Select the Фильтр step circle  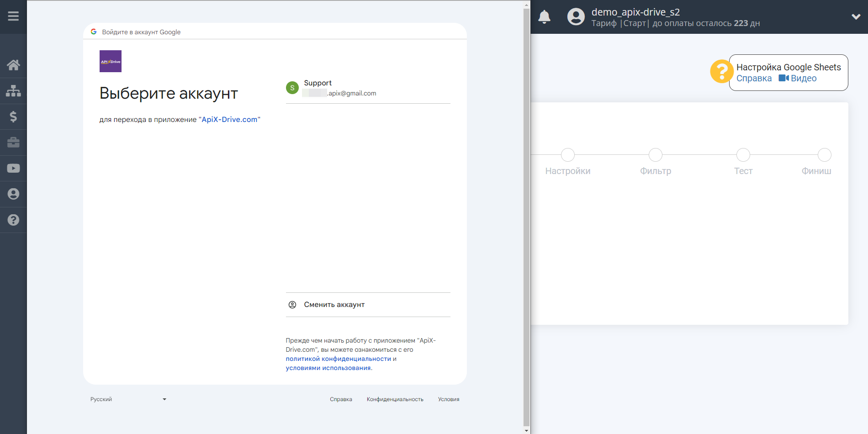[x=656, y=155]
